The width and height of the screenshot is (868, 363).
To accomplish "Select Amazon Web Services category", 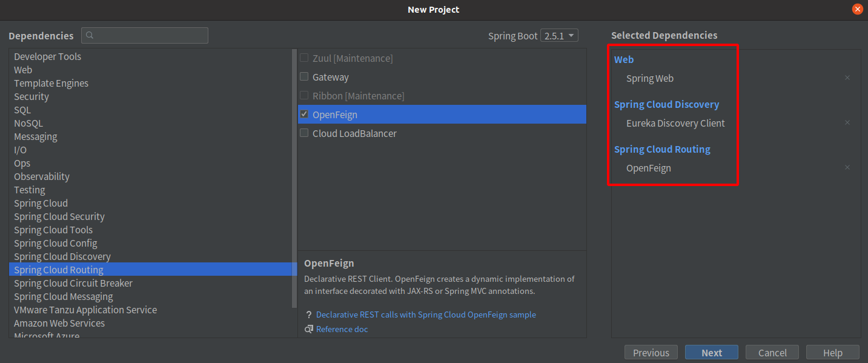I will 150,323.
